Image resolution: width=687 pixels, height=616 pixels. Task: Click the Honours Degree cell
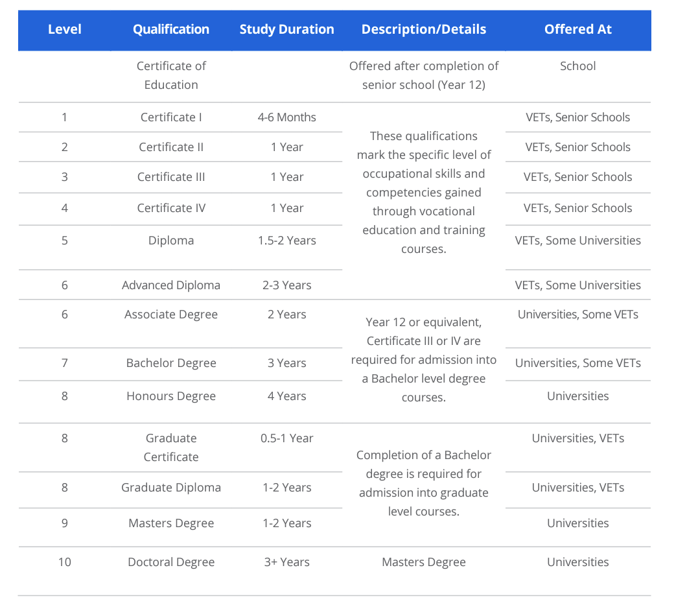171,396
